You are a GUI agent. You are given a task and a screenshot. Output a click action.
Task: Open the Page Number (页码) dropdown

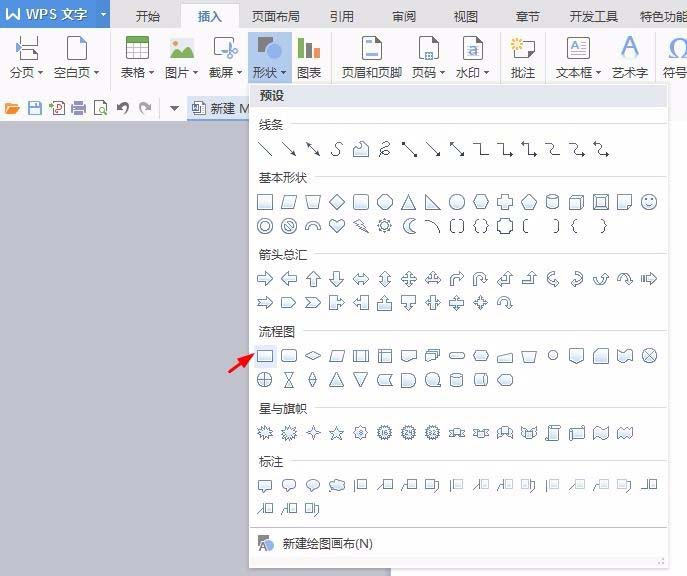click(x=428, y=58)
